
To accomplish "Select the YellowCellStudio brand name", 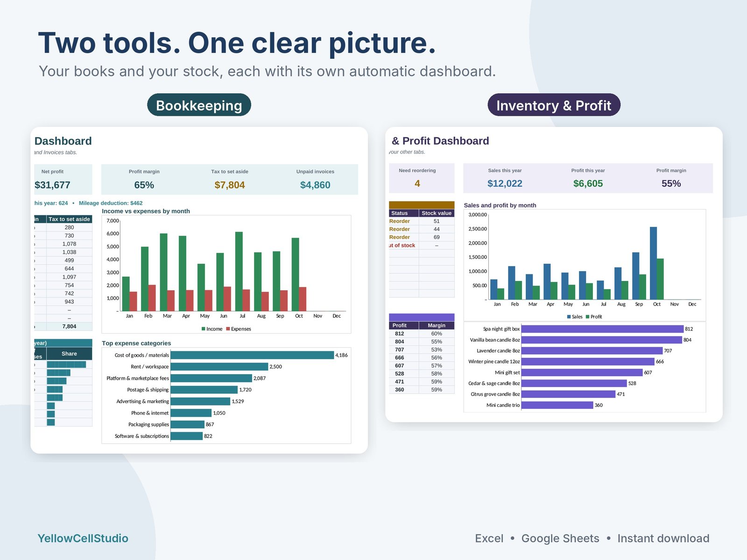I will (83, 538).
